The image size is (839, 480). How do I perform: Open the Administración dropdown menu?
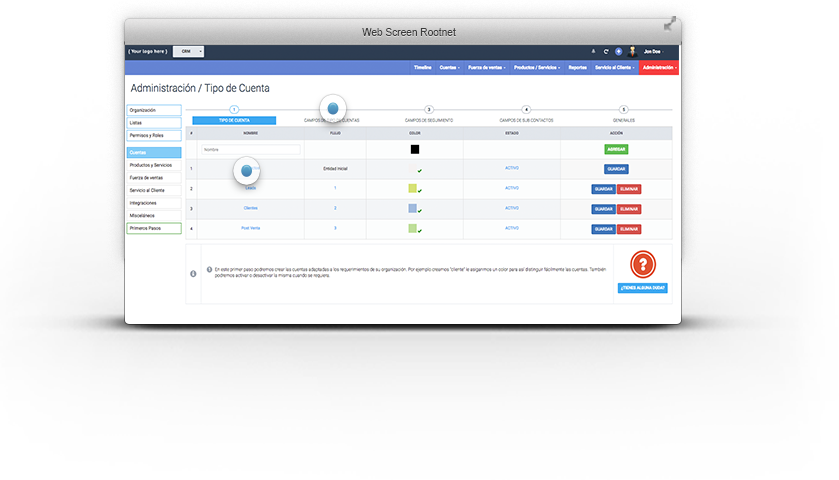[x=660, y=67]
